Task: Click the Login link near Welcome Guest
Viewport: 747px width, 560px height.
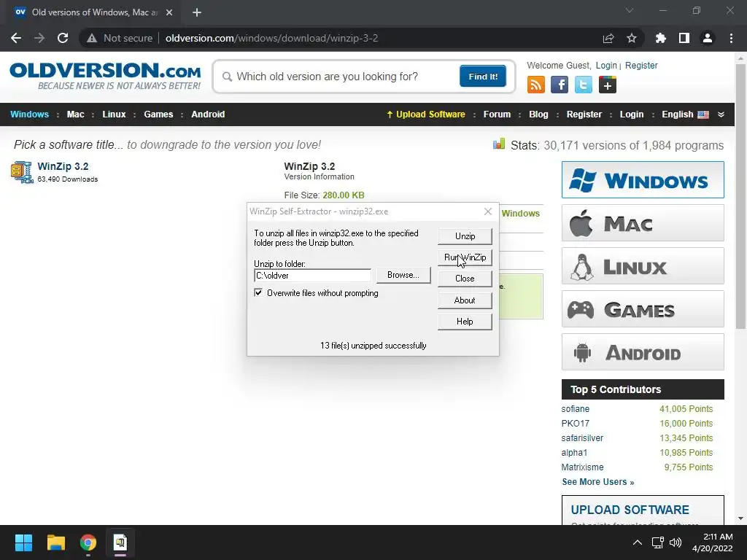Action: click(x=606, y=65)
